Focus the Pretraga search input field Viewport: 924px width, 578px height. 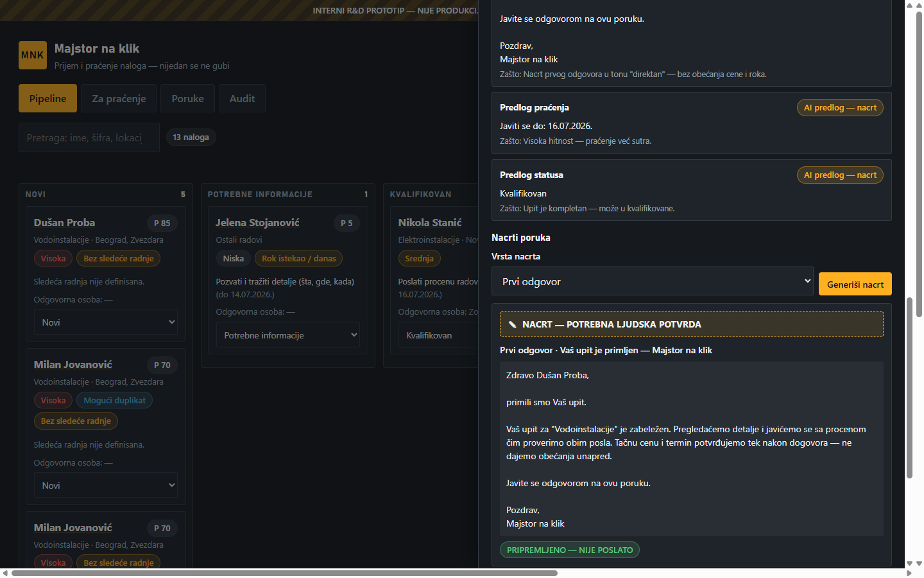(x=89, y=137)
